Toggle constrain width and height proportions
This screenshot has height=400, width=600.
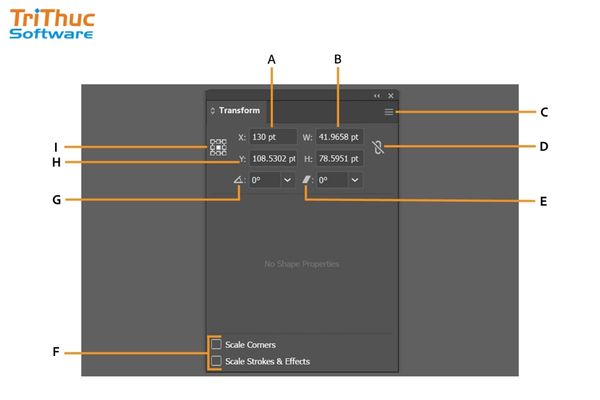point(377,147)
